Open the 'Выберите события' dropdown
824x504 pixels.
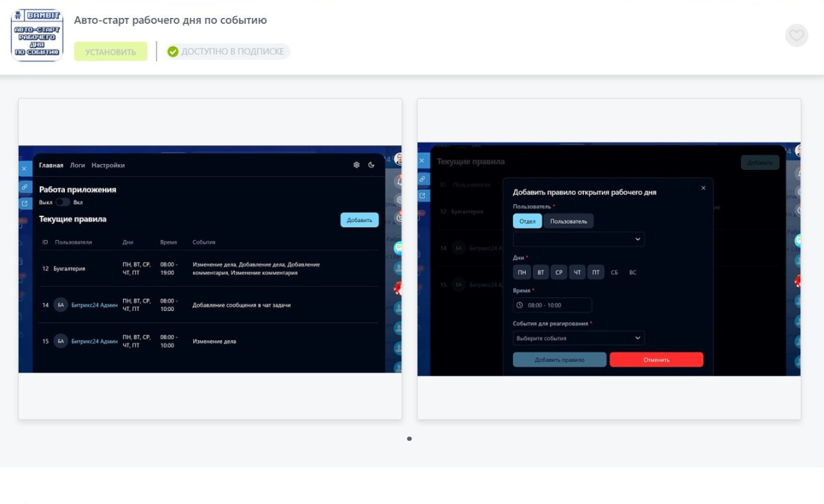[578, 338]
